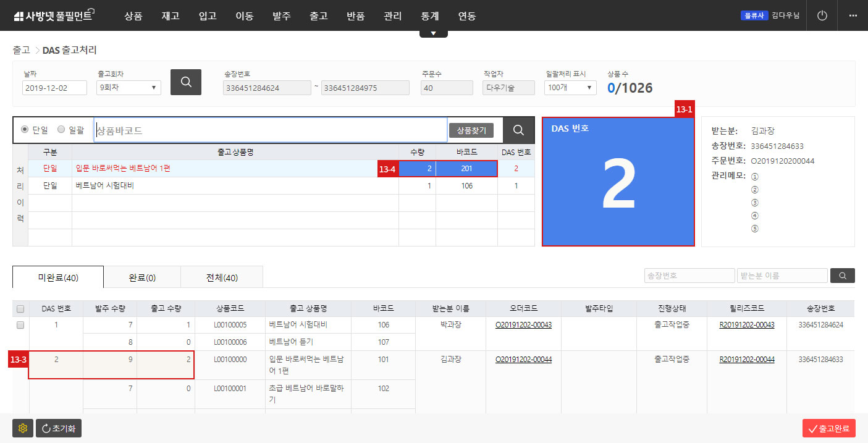The height and width of the screenshot is (443, 868).
Task: Open the 일괄처리 표시 dropdown showing 100개
Action: (569, 87)
